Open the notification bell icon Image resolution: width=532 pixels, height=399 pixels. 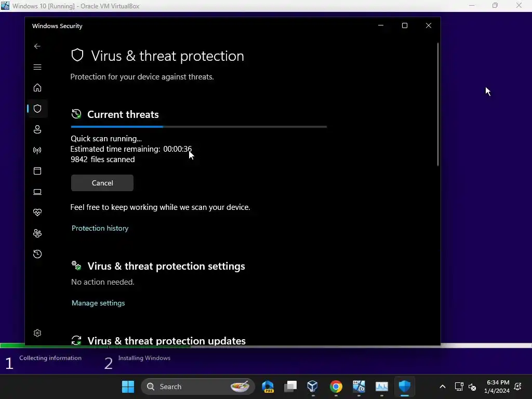click(518, 387)
